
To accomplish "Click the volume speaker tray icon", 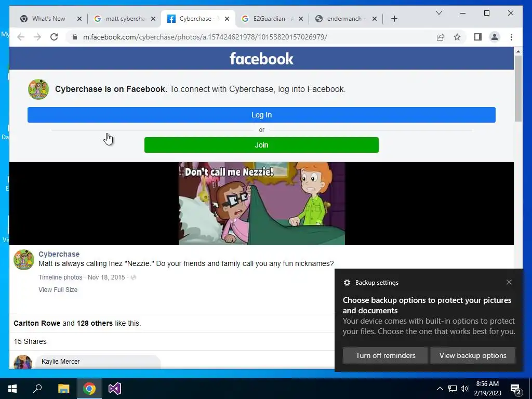I will (464, 389).
